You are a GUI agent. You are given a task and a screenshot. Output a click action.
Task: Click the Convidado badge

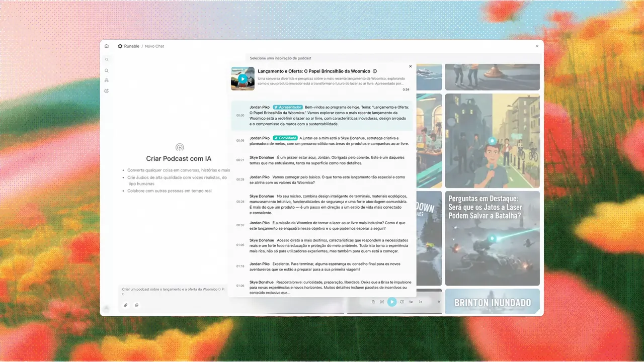click(285, 138)
